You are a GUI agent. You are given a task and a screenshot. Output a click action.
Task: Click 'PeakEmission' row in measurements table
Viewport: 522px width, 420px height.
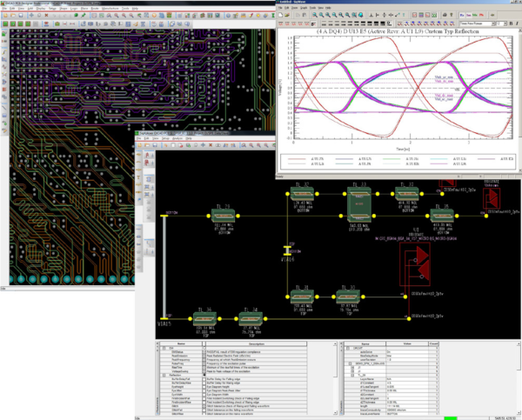[x=233, y=357]
